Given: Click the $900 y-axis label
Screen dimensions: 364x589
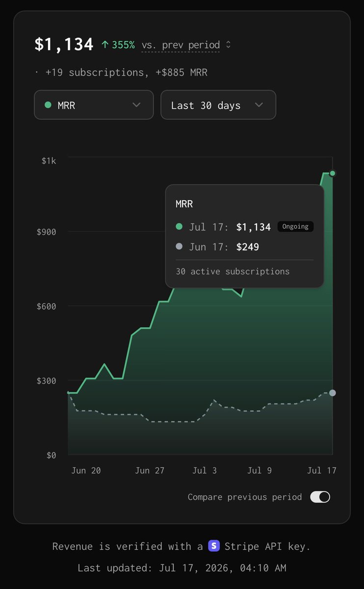Looking at the screenshot, I should click(x=47, y=232).
